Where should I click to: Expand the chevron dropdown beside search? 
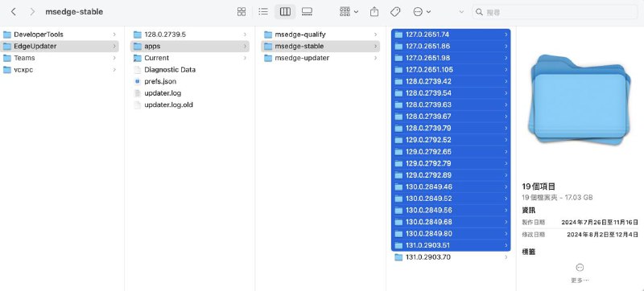point(461,12)
